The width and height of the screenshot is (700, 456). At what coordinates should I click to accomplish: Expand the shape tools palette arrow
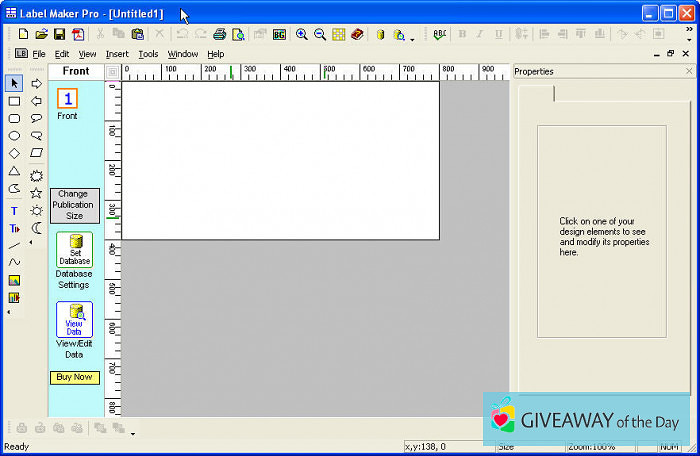[29, 242]
